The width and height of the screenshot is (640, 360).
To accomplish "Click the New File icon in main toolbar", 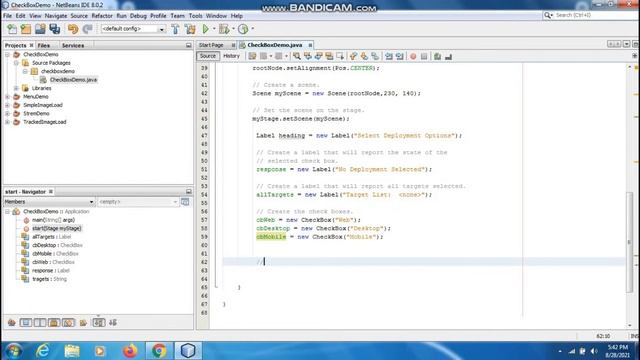I will 12,29.
